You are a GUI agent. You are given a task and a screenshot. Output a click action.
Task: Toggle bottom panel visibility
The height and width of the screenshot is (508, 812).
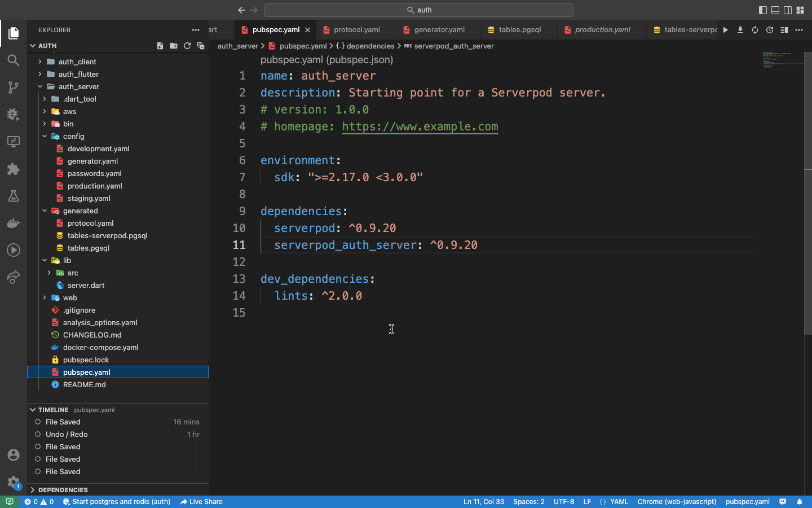(775, 10)
